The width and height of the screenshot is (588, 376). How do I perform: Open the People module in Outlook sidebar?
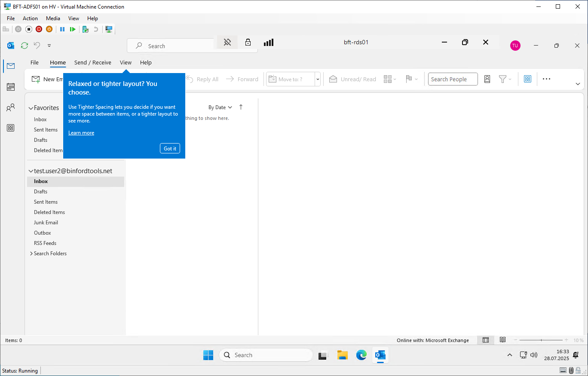click(11, 107)
